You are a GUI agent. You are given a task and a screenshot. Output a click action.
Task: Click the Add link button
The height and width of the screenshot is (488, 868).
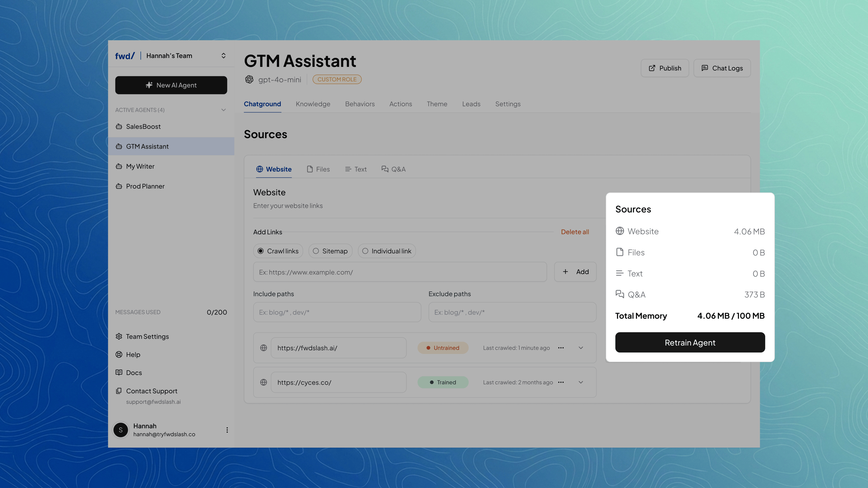click(575, 272)
